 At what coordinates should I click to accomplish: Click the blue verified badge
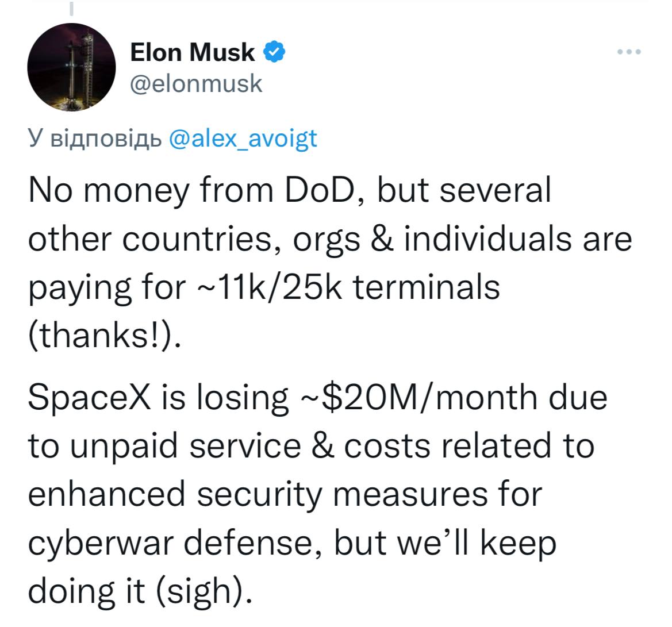click(275, 52)
